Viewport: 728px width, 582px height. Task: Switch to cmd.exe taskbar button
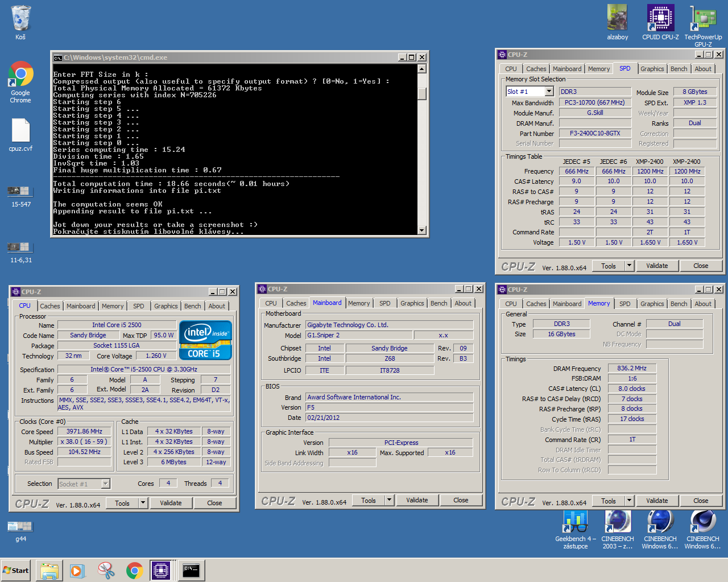click(x=191, y=570)
